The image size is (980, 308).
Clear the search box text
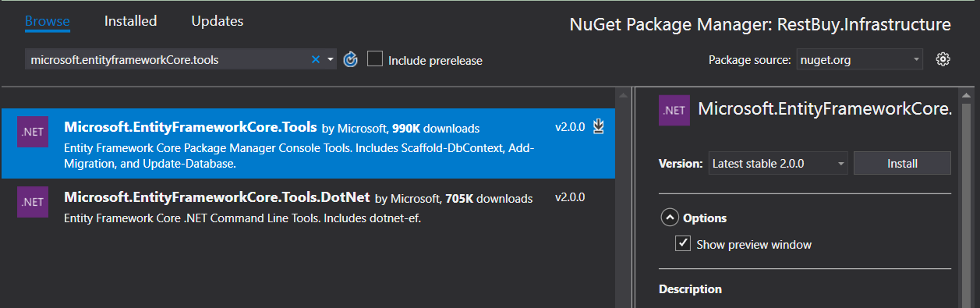point(316,59)
